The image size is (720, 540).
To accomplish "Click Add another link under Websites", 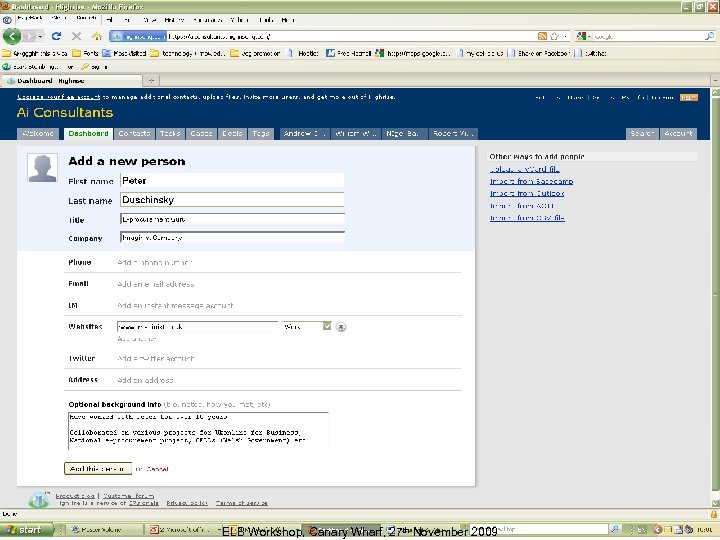I will click(x=137, y=339).
